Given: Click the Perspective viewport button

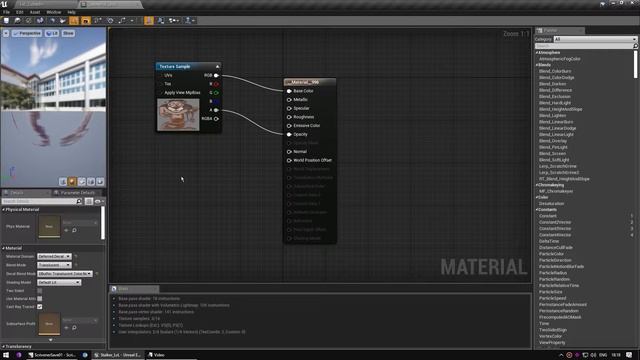Looking at the screenshot, I should pyautogui.click(x=27, y=33).
